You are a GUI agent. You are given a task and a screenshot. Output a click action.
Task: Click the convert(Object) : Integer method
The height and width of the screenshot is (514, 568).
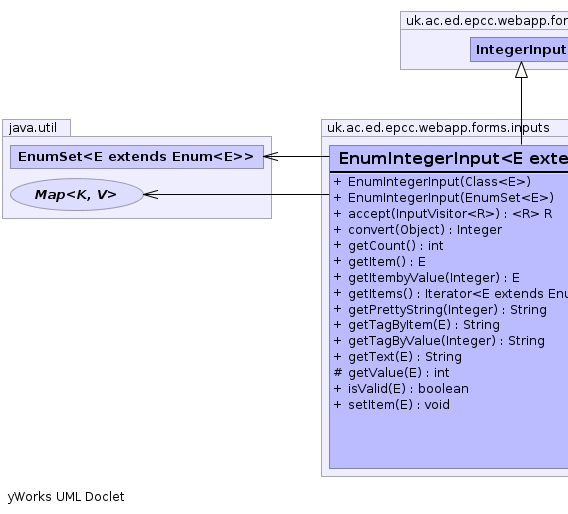coord(418,230)
